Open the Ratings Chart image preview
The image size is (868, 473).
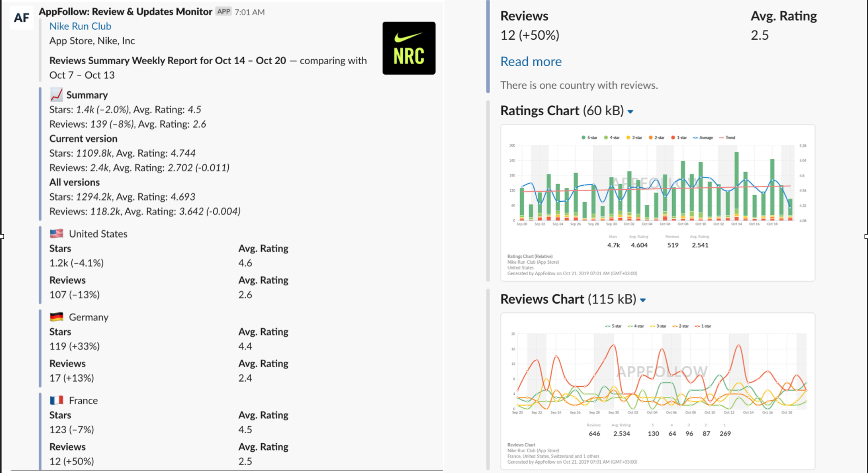[658, 202]
